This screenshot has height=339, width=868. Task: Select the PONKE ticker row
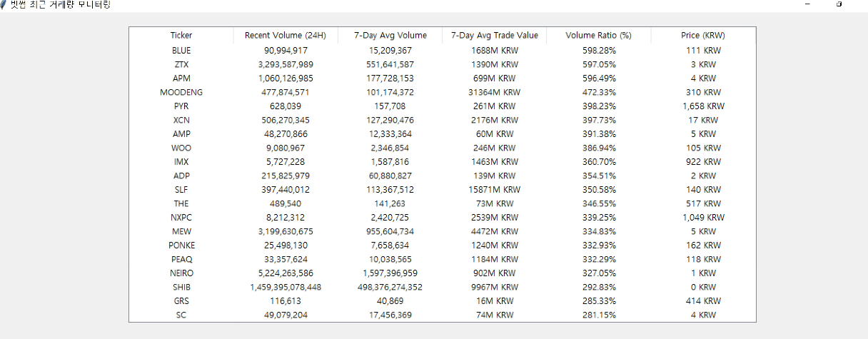tap(442, 246)
